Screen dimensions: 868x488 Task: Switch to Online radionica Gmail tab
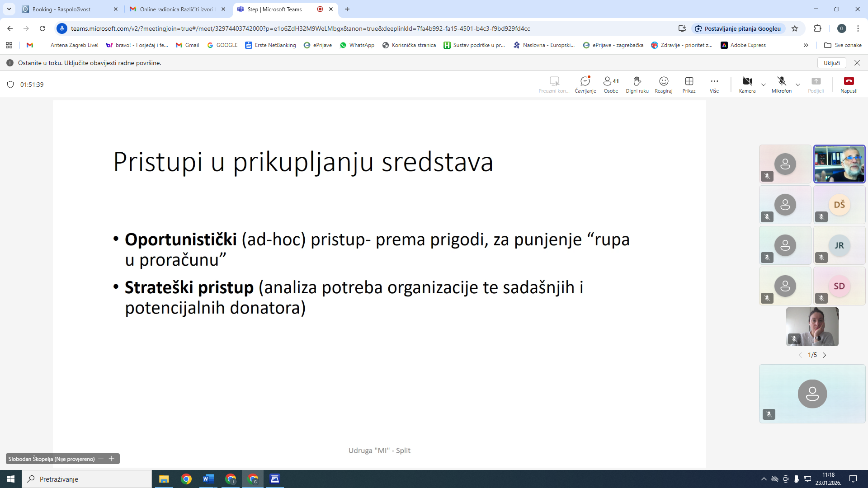pos(176,9)
